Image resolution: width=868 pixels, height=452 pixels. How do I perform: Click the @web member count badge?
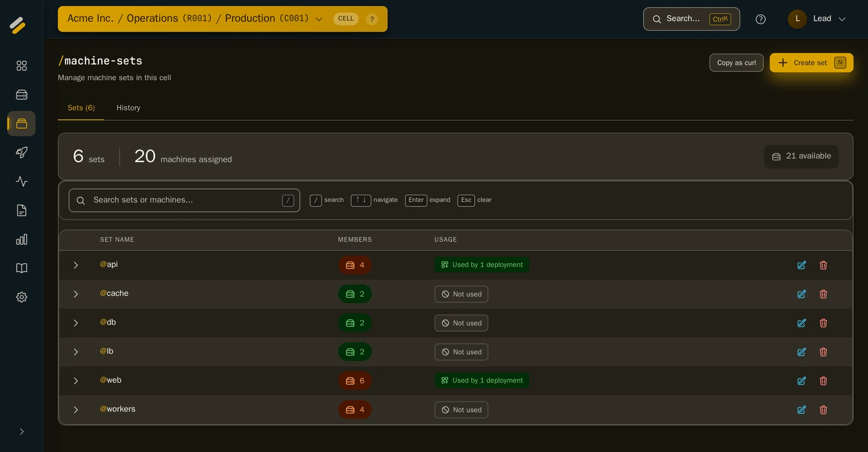355,381
